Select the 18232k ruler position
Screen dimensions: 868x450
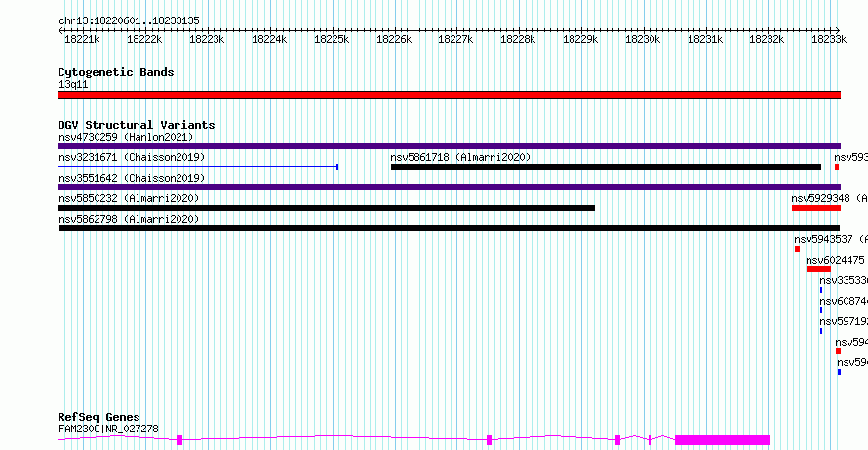[x=767, y=39]
